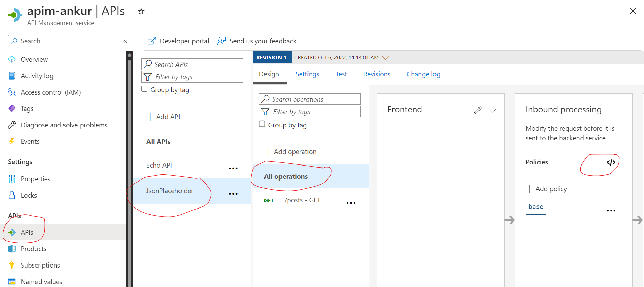The height and width of the screenshot is (287, 644).
Task: Favorite apim-ankur with the star icon
Action: 141,12
